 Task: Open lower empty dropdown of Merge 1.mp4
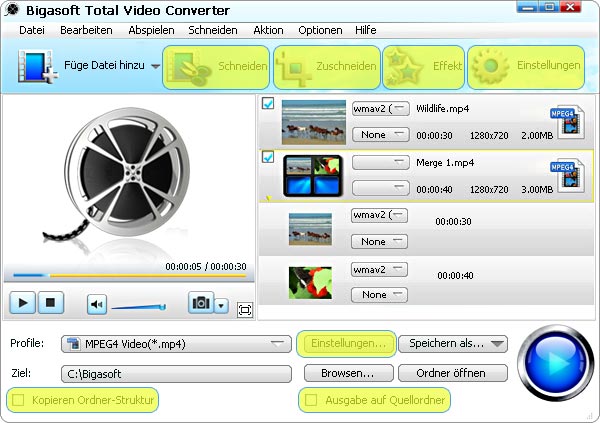(x=381, y=188)
